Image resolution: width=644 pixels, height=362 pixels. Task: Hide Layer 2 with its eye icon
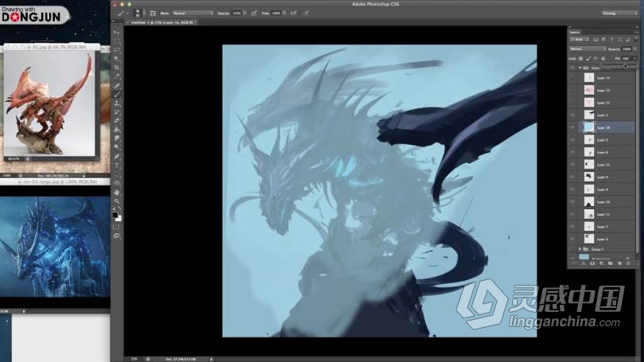pos(572,115)
